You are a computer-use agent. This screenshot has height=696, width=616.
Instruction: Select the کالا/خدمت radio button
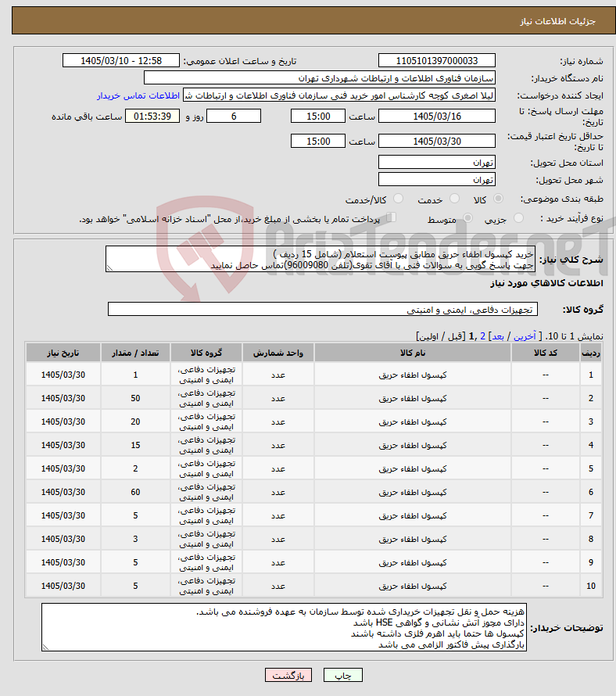(x=398, y=199)
